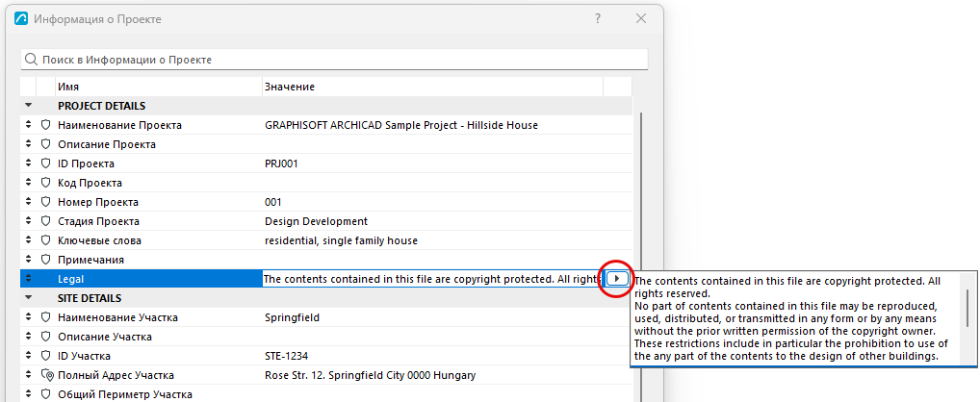The width and height of the screenshot is (980, 402).
Task: Click the 001 project number value
Action: coord(273,202)
